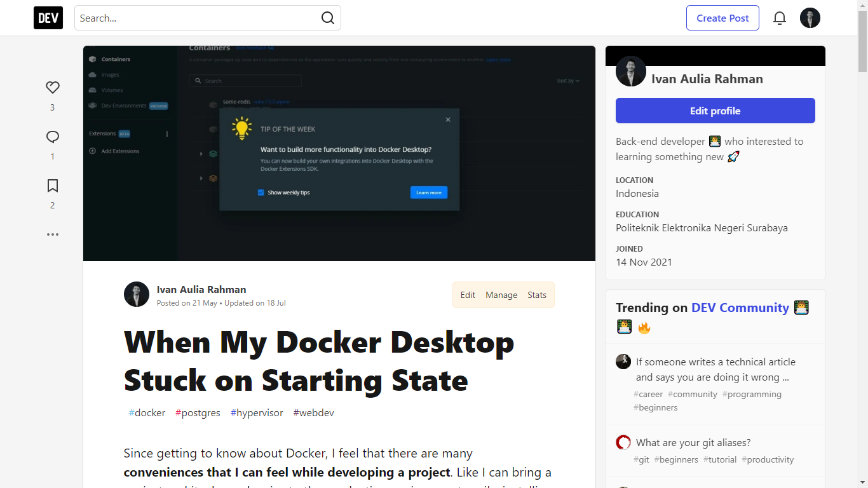Open more options three-dot menu

pyautogui.click(x=53, y=234)
